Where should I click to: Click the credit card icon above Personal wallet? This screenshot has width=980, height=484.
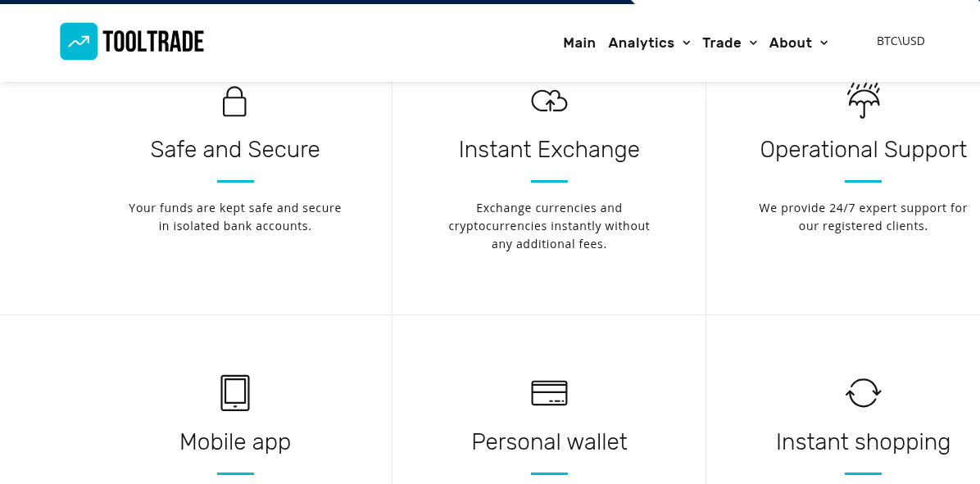(x=549, y=392)
